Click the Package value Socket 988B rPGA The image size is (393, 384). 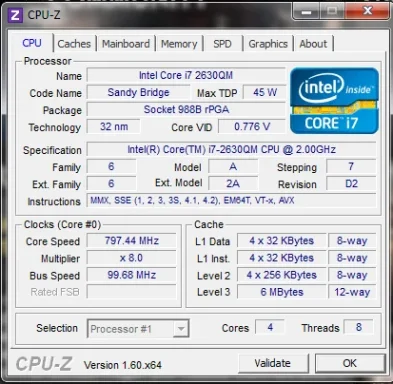186,109
